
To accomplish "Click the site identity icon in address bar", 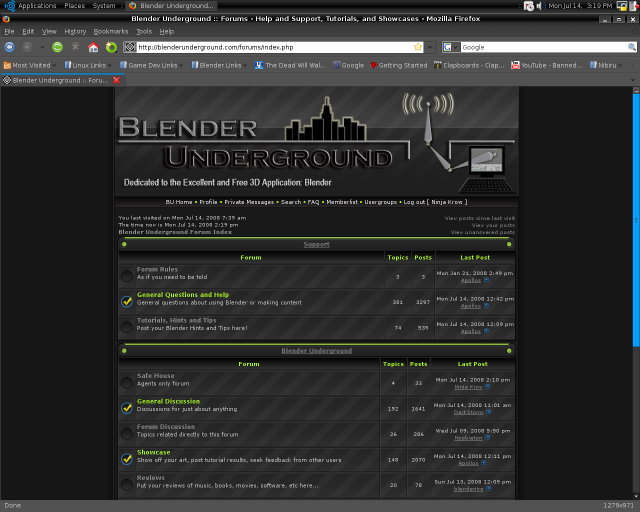I will pyautogui.click(x=129, y=47).
